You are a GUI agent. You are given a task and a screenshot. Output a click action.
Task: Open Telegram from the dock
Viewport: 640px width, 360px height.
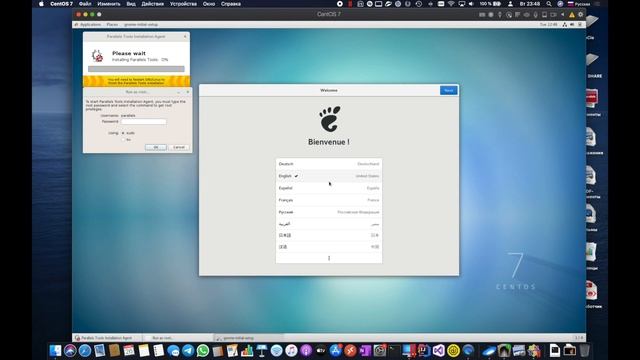[x=188, y=351]
